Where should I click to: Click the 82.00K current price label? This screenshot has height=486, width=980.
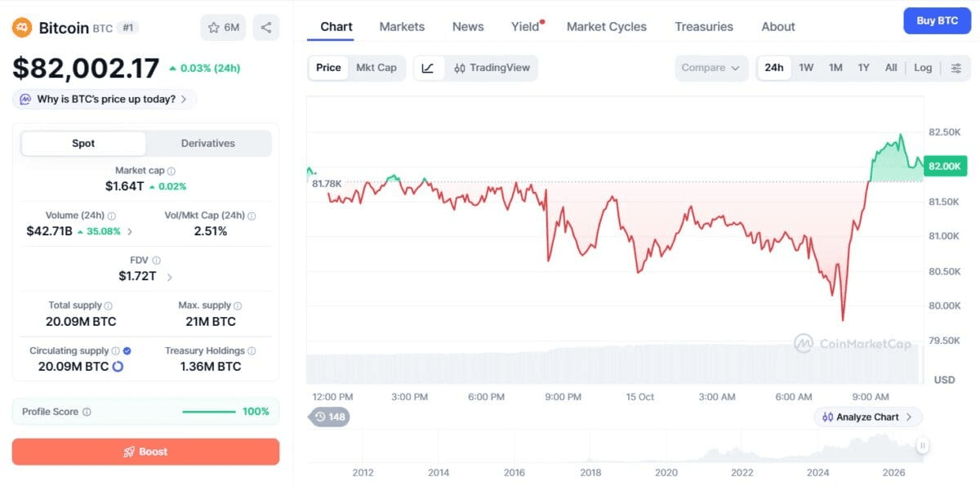946,166
